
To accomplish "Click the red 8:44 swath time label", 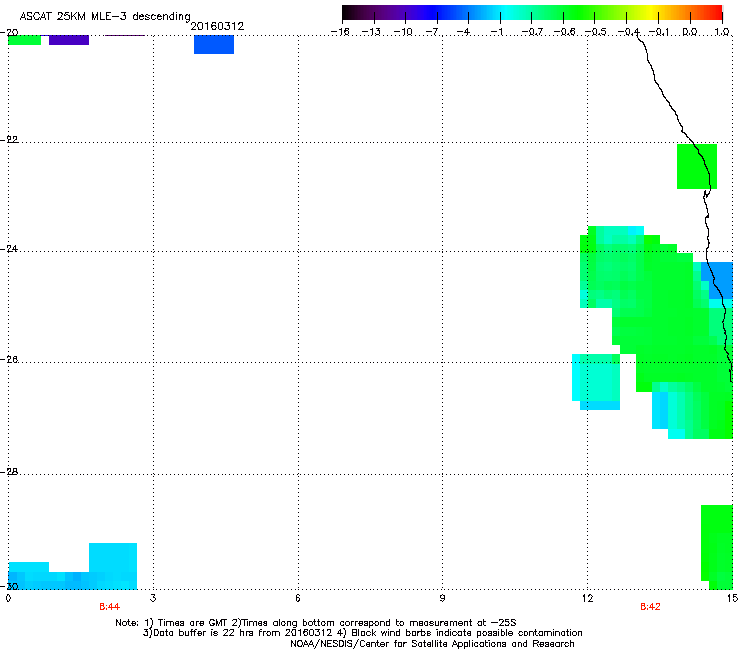I will coord(109,607).
